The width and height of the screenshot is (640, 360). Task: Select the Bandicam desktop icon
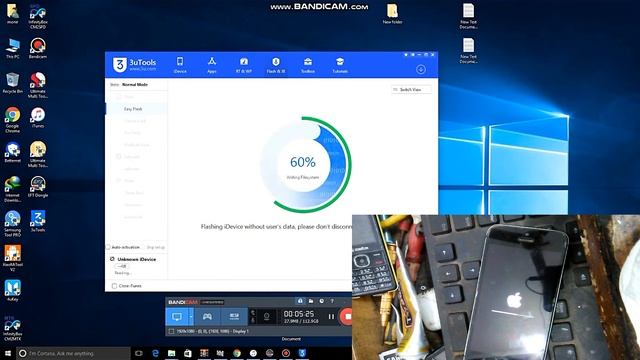coord(38,48)
